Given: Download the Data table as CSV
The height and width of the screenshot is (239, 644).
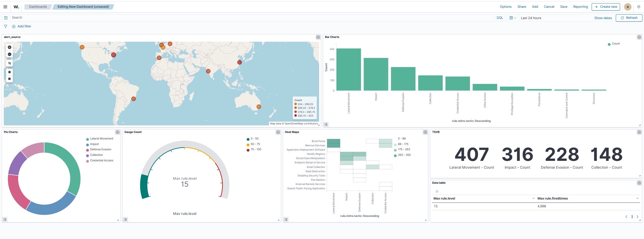Looking at the screenshot, I should coord(437,191).
